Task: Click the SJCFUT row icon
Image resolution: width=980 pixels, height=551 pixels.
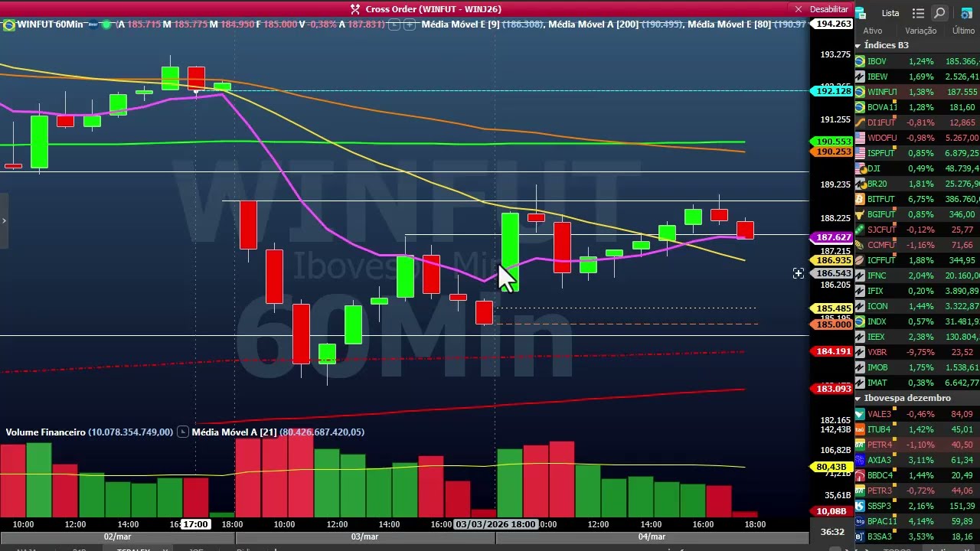Action: [860, 230]
